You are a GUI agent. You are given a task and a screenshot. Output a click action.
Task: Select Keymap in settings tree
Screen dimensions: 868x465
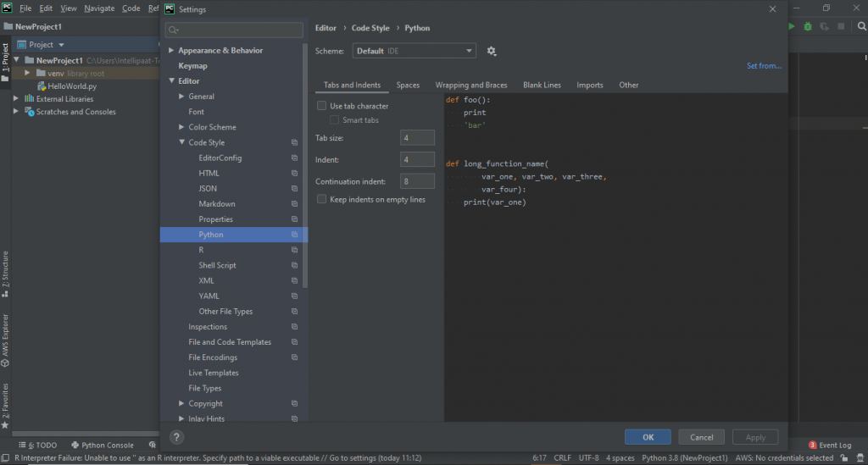point(192,66)
